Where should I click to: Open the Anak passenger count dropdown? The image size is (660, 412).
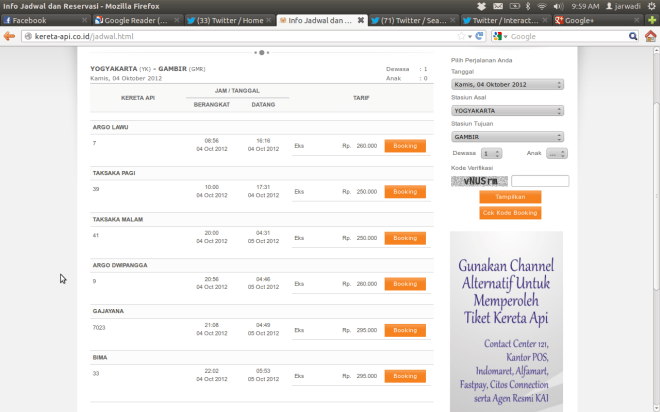point(557,154)
